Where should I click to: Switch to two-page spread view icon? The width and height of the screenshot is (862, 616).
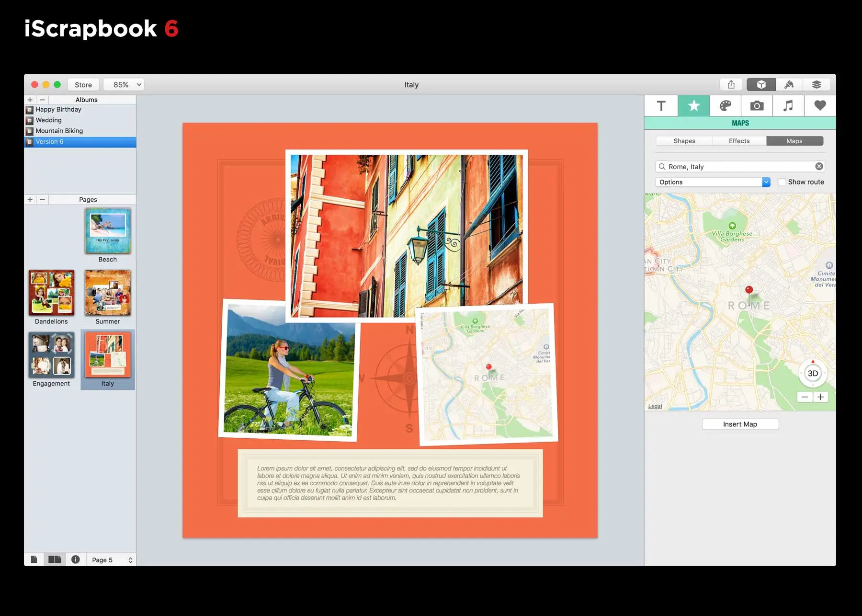(55, 559)
